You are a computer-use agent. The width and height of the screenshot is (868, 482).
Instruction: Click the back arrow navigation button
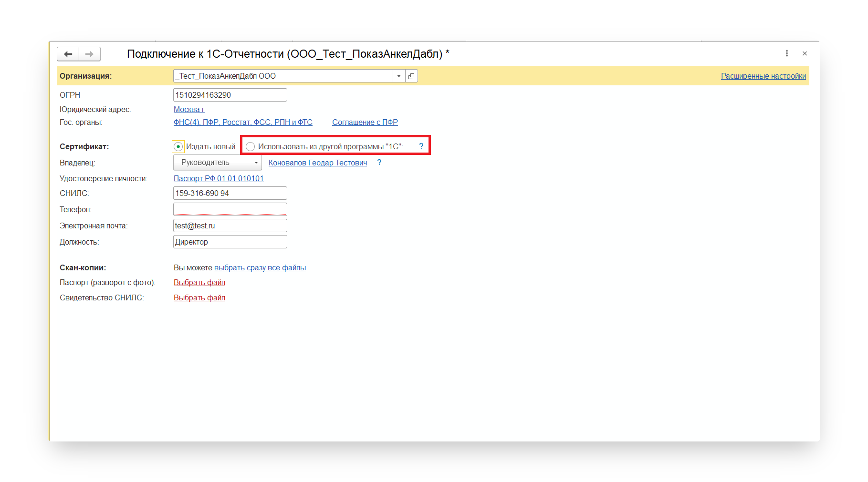click(68, 54)
